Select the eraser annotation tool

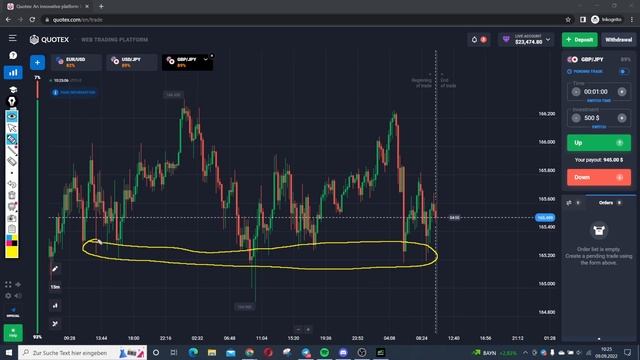tap(12, 162)
